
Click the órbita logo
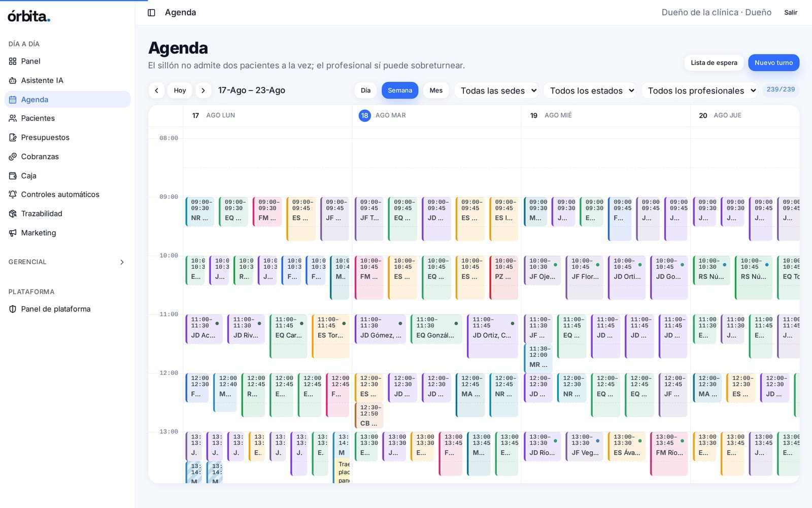tap(29, 16)
